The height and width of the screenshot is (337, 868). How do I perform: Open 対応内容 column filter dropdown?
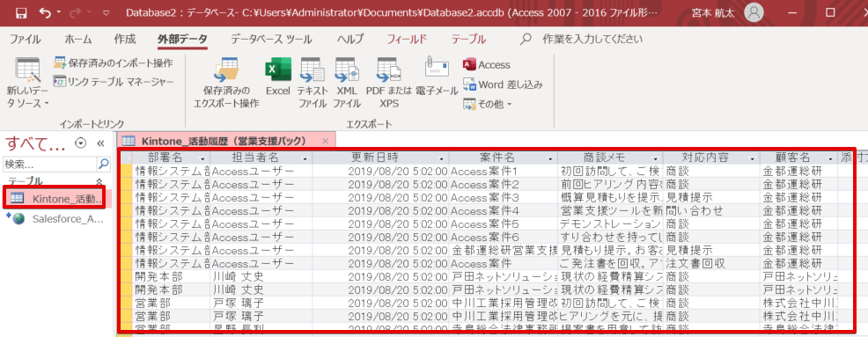[x=753, y=158]
